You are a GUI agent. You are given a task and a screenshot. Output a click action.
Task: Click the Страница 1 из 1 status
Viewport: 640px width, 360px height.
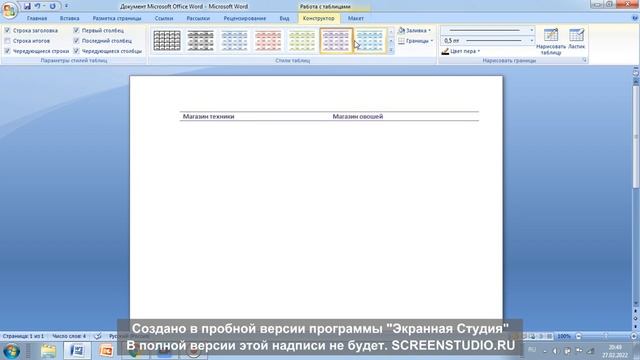(x=23, y=336)
